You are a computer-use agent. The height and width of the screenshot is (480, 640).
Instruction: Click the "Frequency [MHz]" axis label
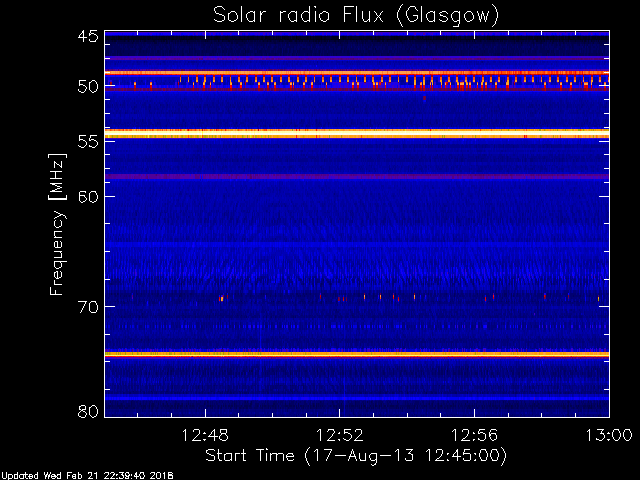57,224
